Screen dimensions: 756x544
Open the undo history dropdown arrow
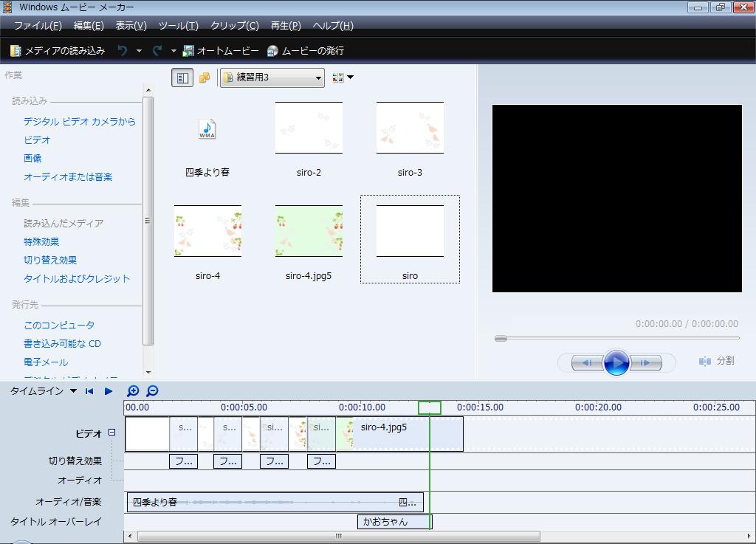coord(139,51)
